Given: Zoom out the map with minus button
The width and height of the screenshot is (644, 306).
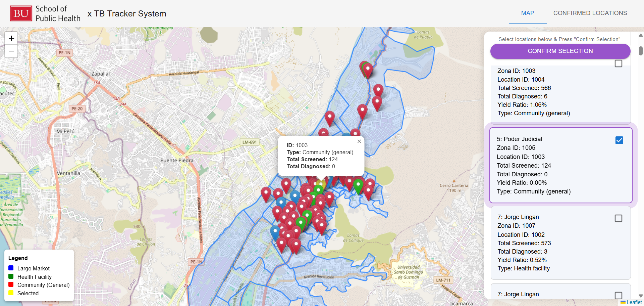Looking at the screenshot, I should point(11,51).
